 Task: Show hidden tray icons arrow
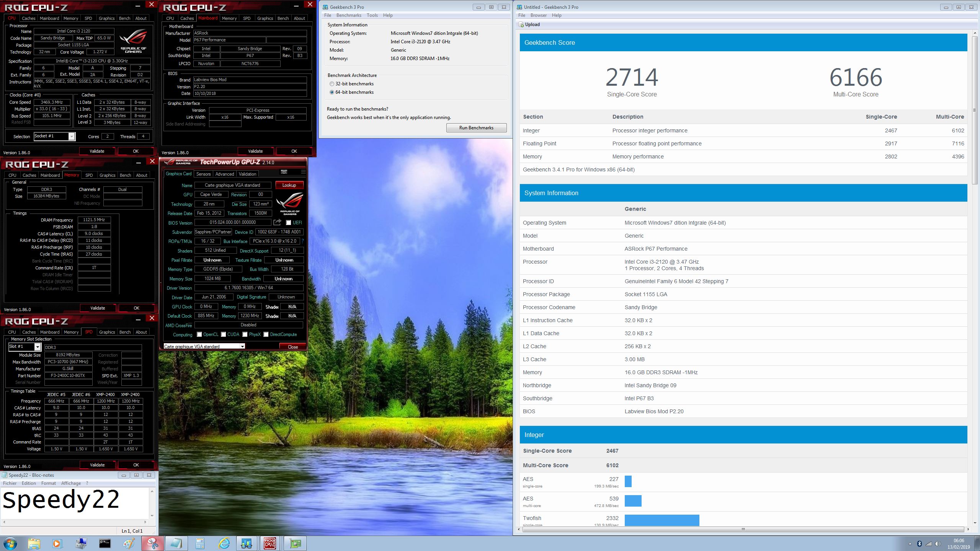point(910,544)
